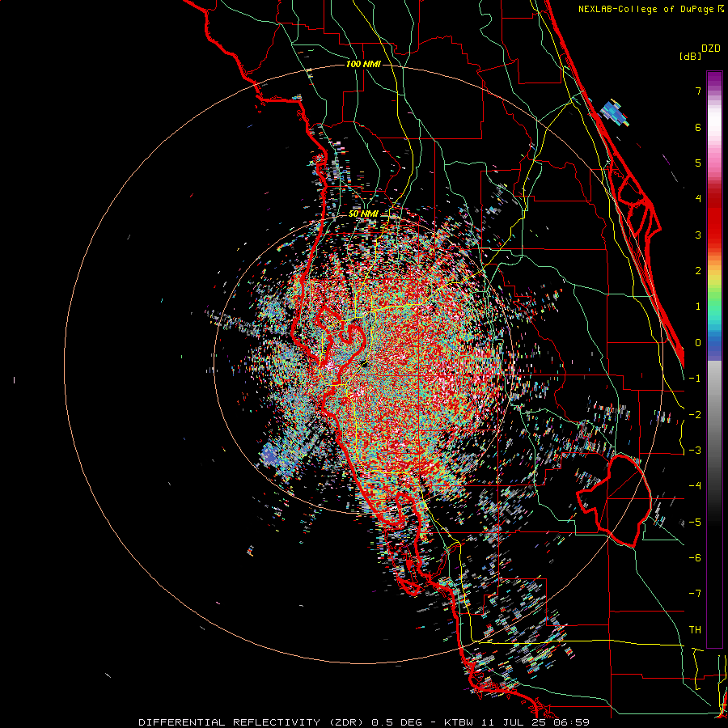Click the blue echo blob southwest over the Gulf

coord(272,455)
